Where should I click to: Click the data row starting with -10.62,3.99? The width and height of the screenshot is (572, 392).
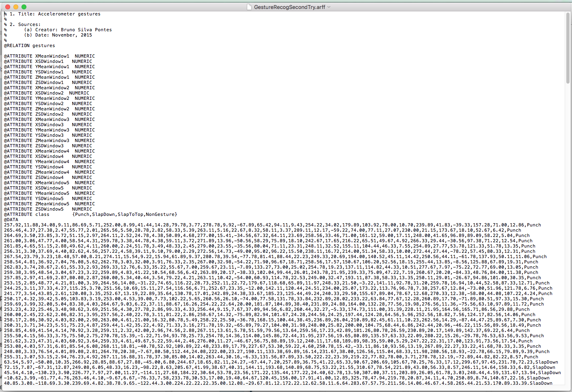[277, 378]
